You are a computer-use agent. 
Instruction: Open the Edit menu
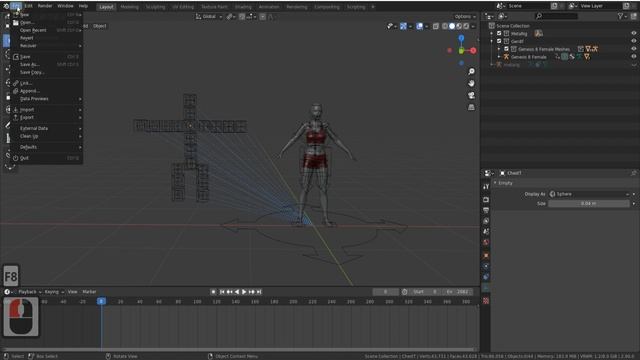pyautogui.click(x=28, y=6)
